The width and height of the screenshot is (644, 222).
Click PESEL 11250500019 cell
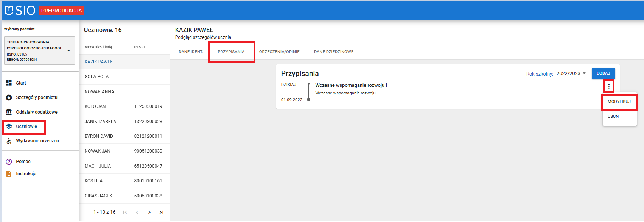click(148, 106)
